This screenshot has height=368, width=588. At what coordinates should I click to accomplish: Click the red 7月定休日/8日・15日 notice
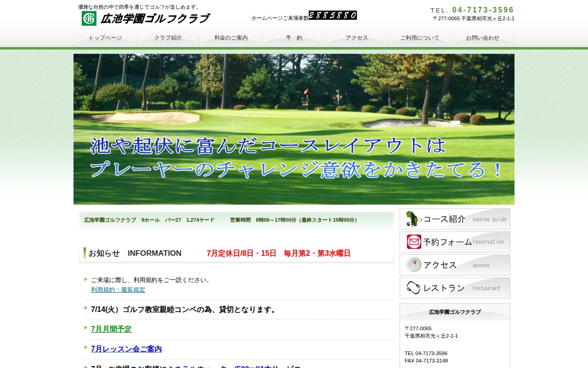tap(278, 253)
